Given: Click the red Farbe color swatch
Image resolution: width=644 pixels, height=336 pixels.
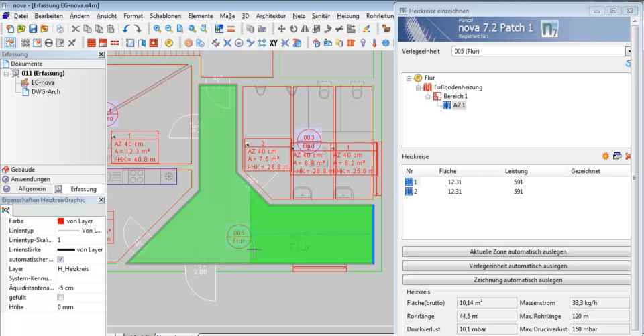Looking at the screenshot, I should point(61,221).
